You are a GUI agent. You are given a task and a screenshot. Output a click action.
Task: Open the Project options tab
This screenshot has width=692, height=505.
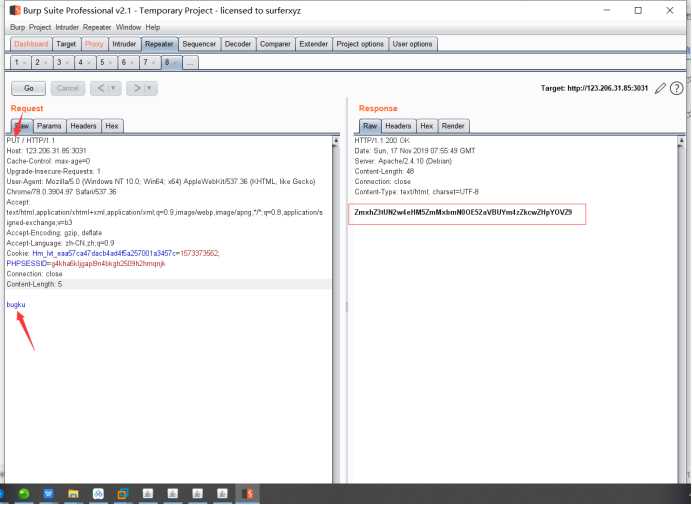tap(360, 44)
